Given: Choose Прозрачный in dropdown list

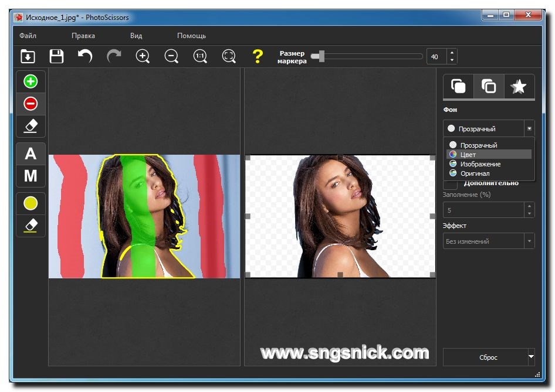Looking at the screenshot, I should click(489, 145).
